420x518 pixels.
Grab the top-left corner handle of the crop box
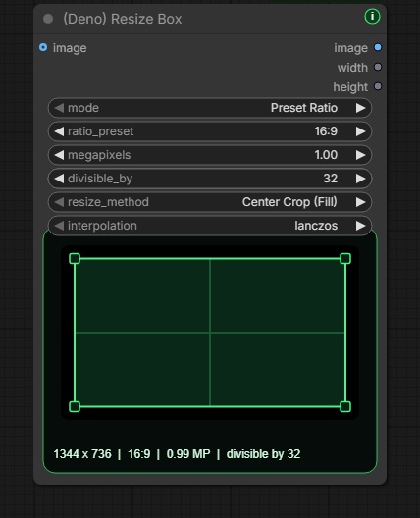(x=75, y=258)
